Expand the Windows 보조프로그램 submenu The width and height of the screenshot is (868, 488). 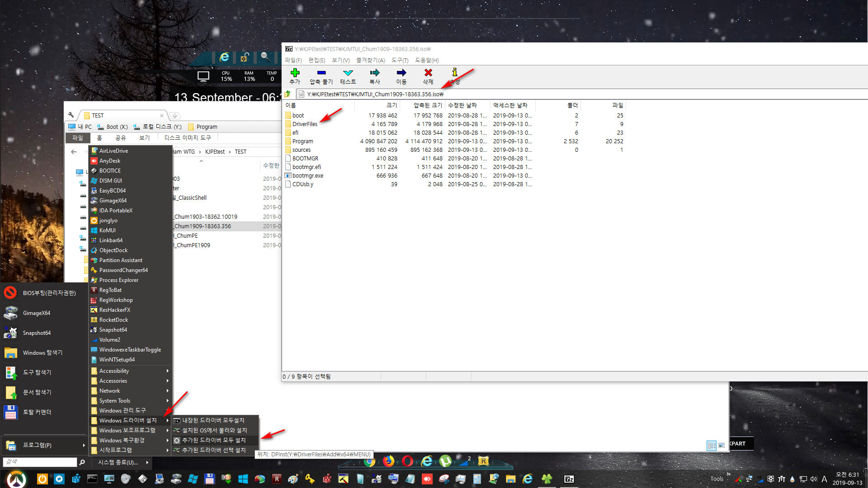[130, 431]
